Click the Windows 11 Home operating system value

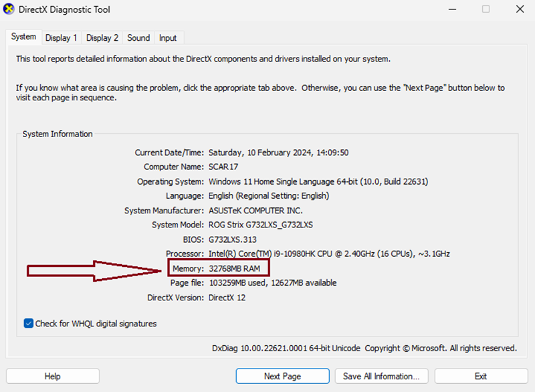[x=318, y=181]
